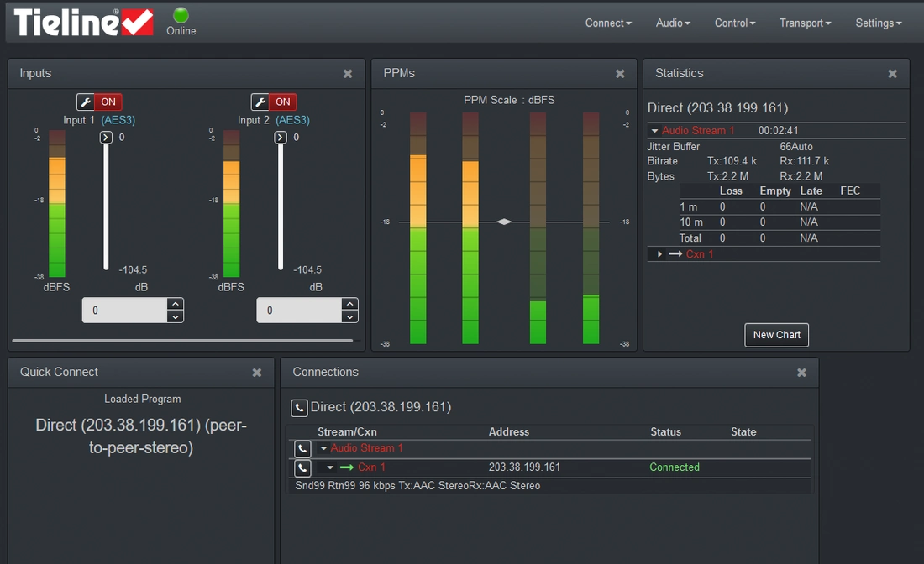Collapse Cxn 1 in the Connections panel
924x564 pixels.
click(x=330, y=467)
